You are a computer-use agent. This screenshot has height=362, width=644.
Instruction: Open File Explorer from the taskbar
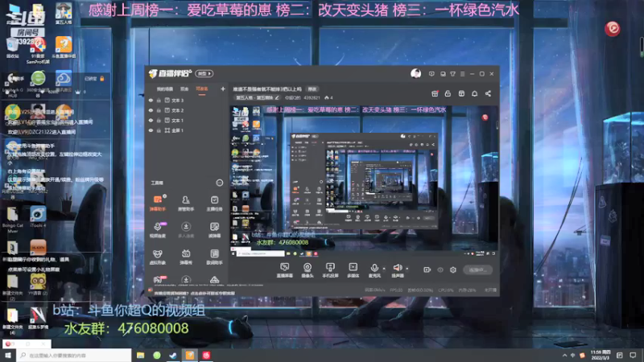click(x=140, y=355)
